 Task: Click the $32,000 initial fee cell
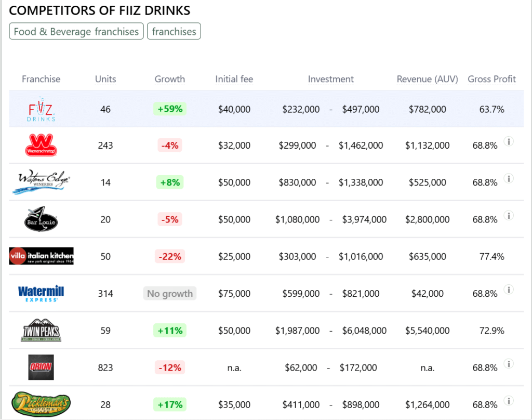tap(234, 146)
